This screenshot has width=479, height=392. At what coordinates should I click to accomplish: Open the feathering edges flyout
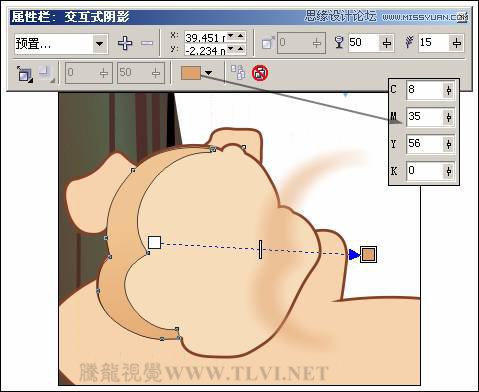point(46,74)
